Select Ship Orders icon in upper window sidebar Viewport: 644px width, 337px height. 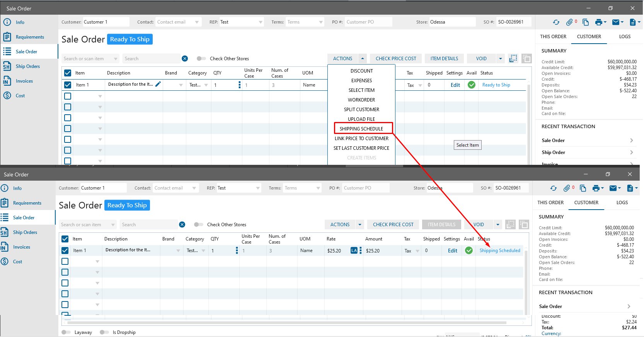pyautogui.click(x=7, y=66)
